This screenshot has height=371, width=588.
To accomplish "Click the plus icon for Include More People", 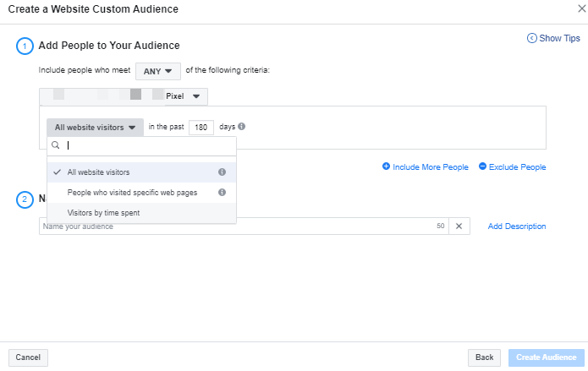I will click(x=386, y=167).
